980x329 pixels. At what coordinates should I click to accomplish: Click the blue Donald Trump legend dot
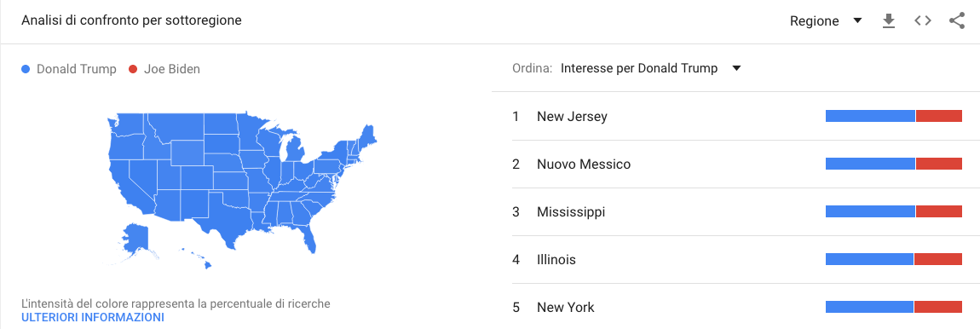(x=26, y=69)
